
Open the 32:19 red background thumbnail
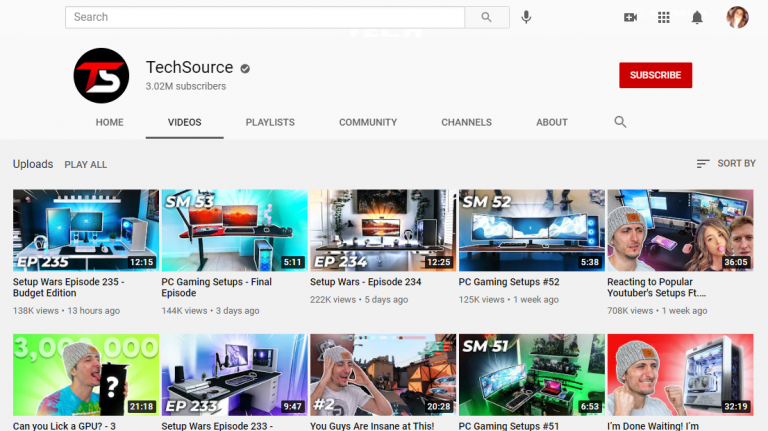pyautogui.click(x=680, y=375)
